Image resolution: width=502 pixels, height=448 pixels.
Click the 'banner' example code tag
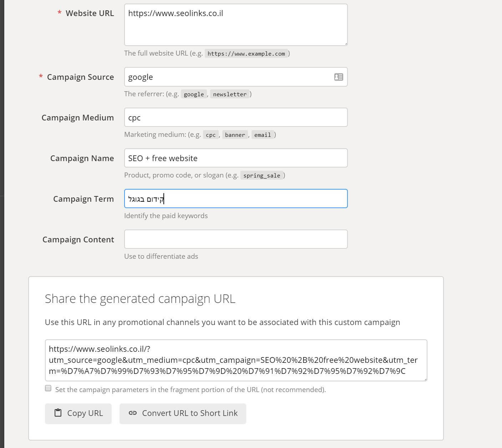coord(235,135)
